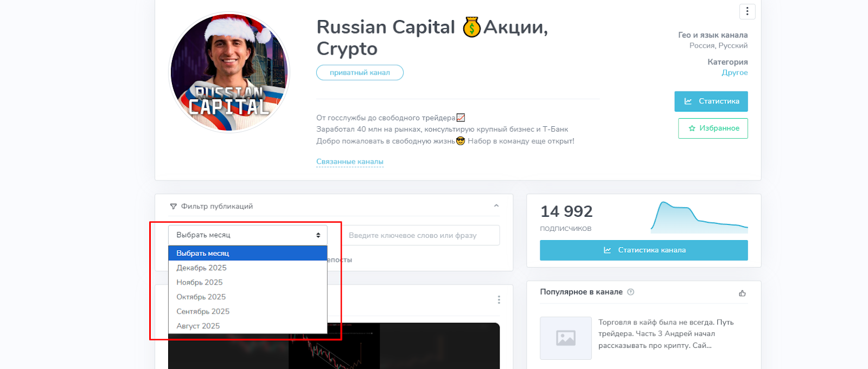Select Декабрь 2025 from month list
The image size is (868, 369).
[x=248, y=268]
